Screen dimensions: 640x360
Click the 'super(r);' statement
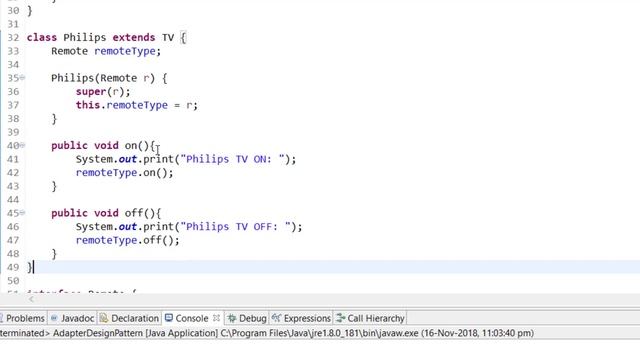coord(103,92)
